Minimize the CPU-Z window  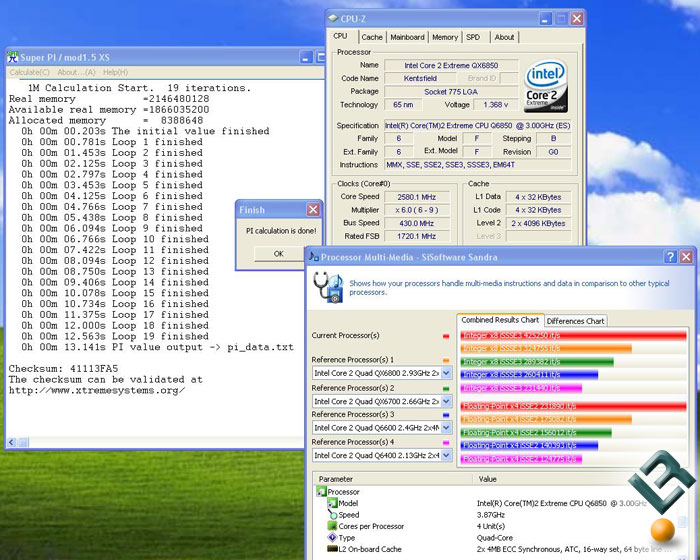(545, 19)
